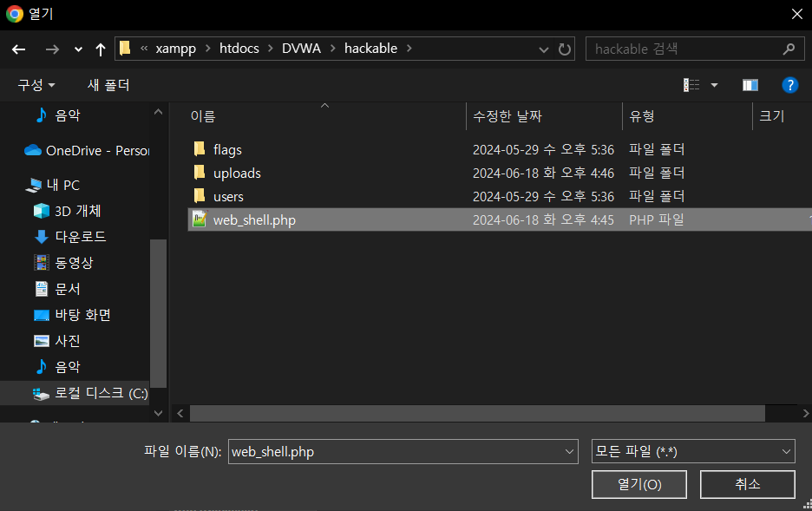Click the horizontal scrollbar left arrow
This screenshot has width=812, height=511.
click(x=180, y=413)
